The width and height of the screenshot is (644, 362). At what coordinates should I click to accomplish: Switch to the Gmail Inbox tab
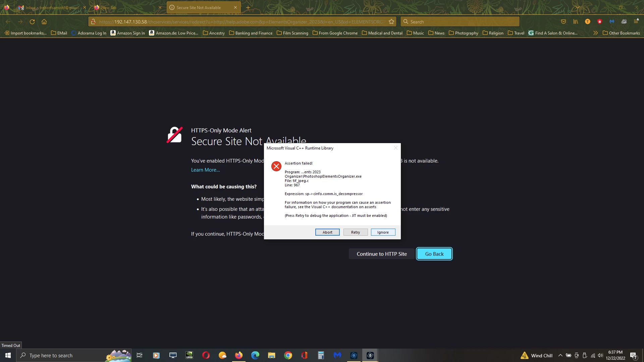tap(52, 7)
